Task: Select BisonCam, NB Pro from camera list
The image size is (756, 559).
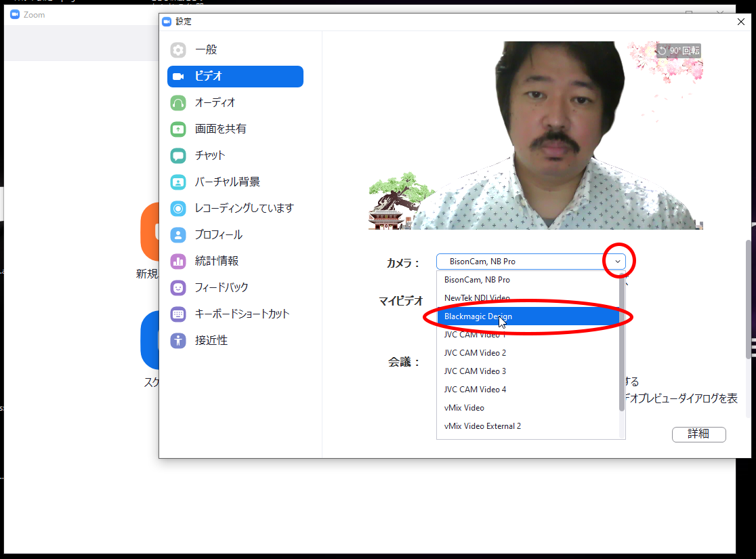Action: click(528, 280)
